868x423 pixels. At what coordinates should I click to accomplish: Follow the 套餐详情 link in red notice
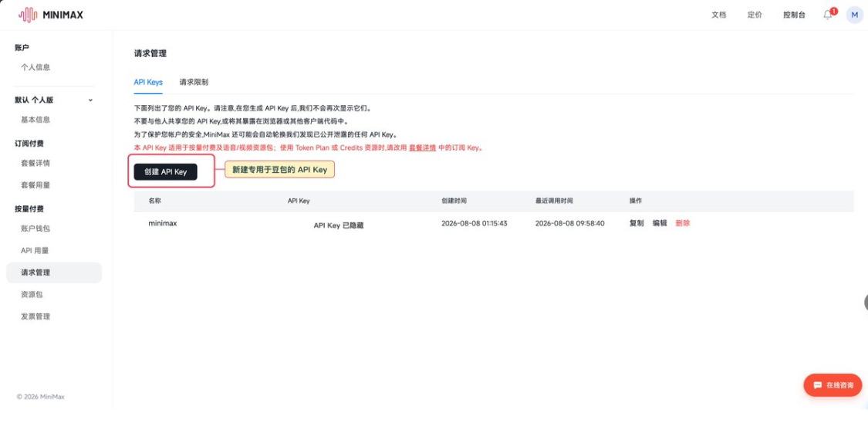(x=422, y=148)
